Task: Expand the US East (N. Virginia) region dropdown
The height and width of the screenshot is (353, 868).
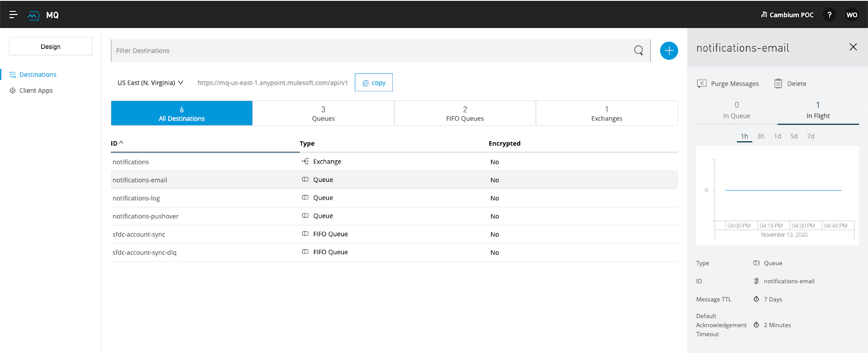Action: [150, 83]
